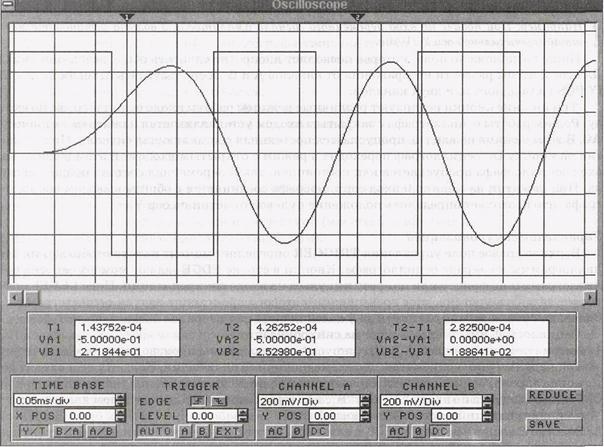
Task: Click the T2-T1 value 2.82500e-04
Action: pyautogui.click(x=480, y=328)
